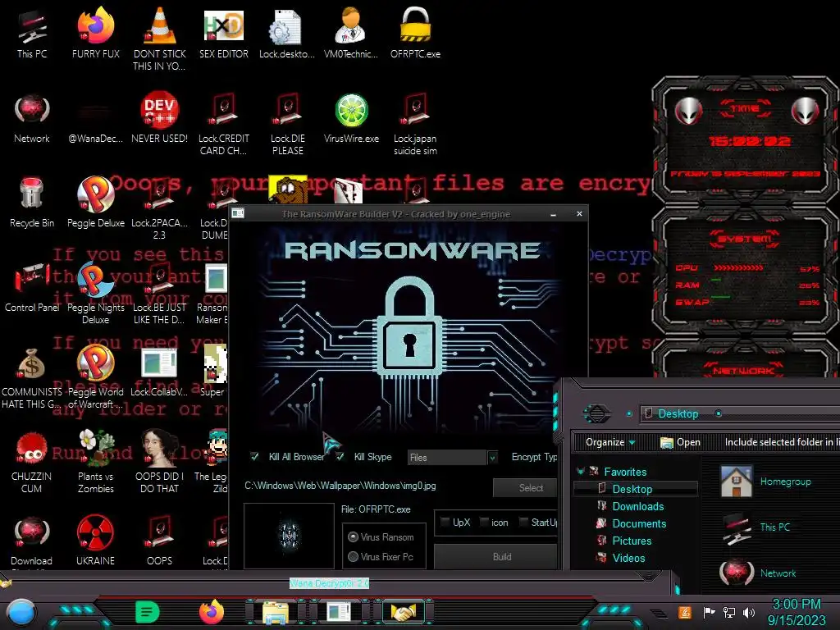The height and width of the screenshot is (630, 840).
Task: Click the Start orb on taskbar
Action: tap(21, 613)
